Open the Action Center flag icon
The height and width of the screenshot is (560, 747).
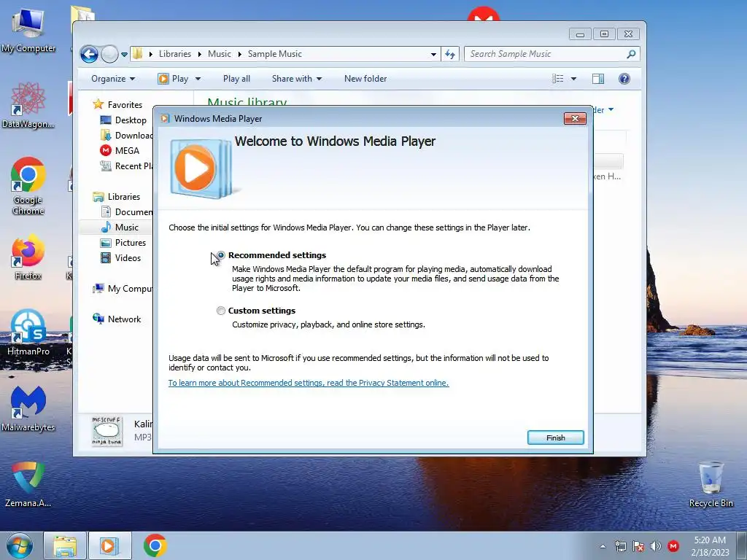point(638,546)
